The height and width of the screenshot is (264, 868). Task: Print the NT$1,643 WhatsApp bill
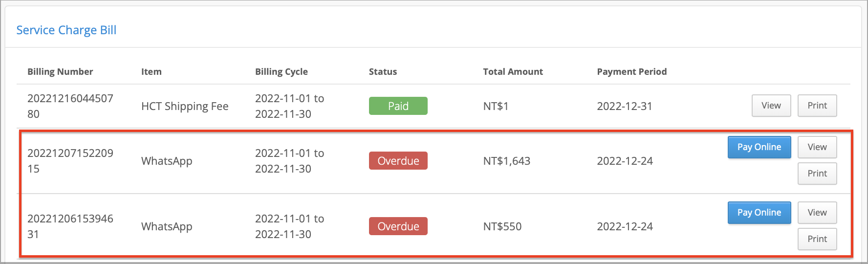817,174
